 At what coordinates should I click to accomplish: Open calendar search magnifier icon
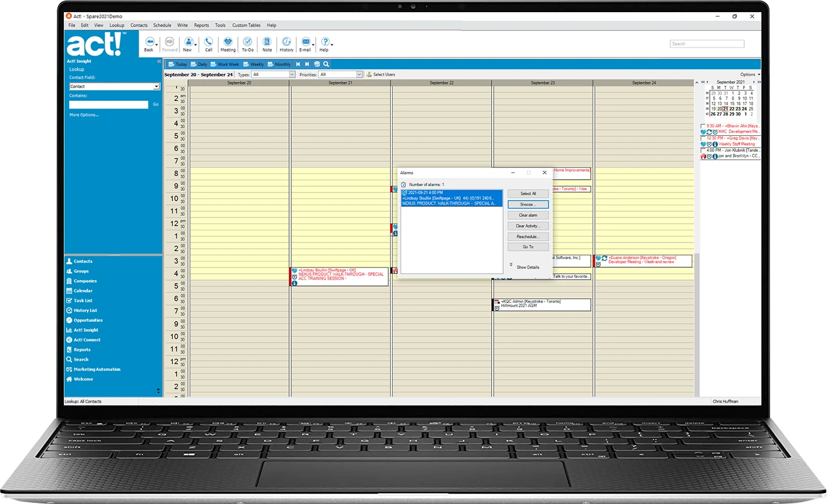click(326, 64)
